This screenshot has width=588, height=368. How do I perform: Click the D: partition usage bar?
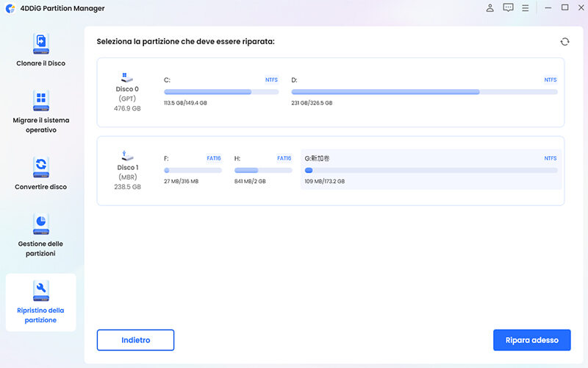coord(424,92)
